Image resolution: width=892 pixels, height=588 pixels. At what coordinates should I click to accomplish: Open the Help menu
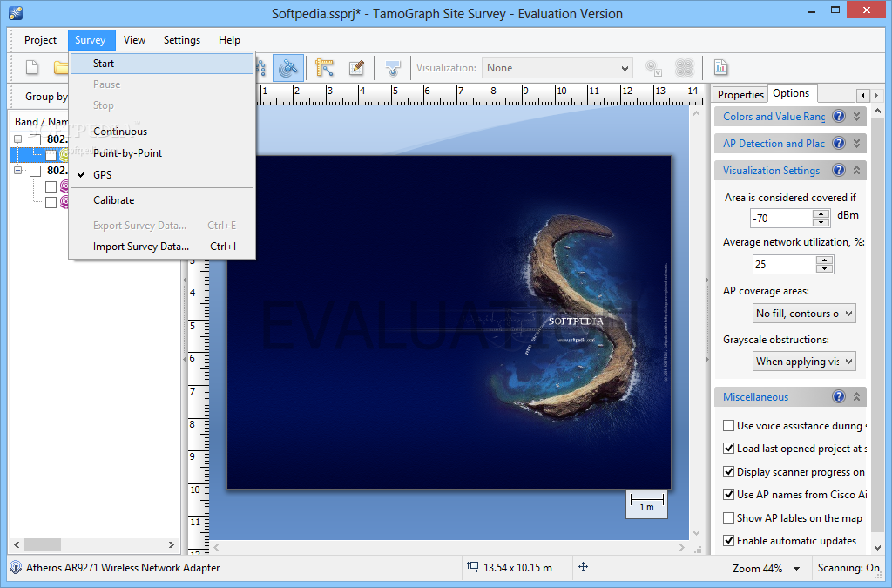click(x=229, y=40)
